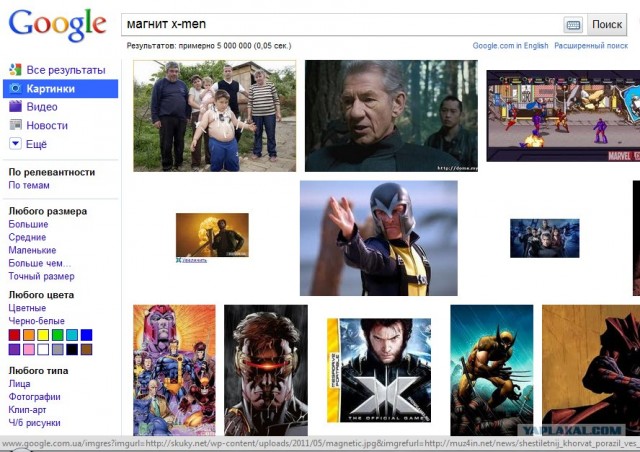Open the helmeted Magneto raised-hand thumbnail
The image size is (640, 452).
pos(379,238)
